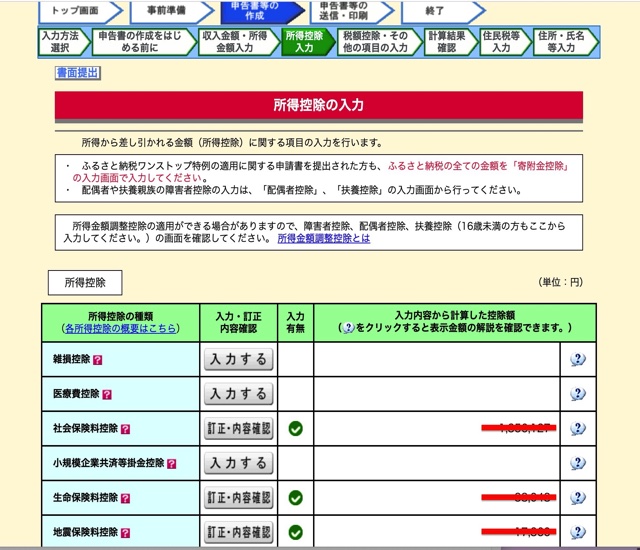
Task: Click the help icon beside 生命保険料控除
Action: click(x=124, y=498)
